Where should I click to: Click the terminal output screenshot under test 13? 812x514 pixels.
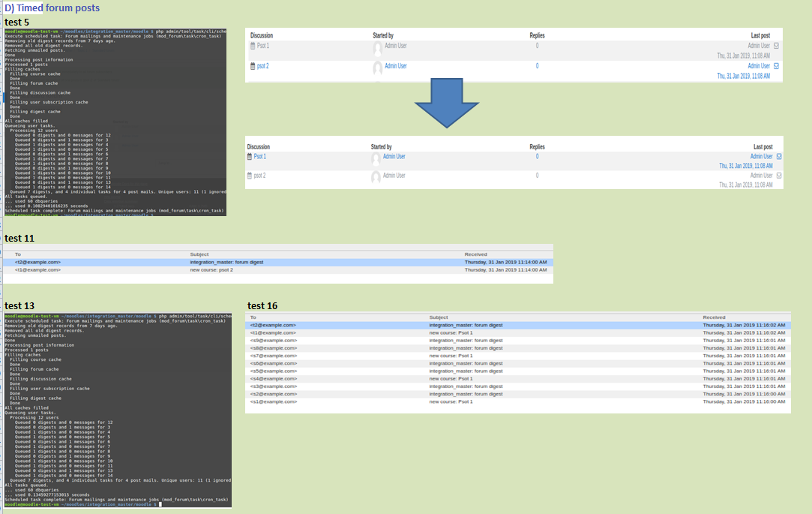118,410
